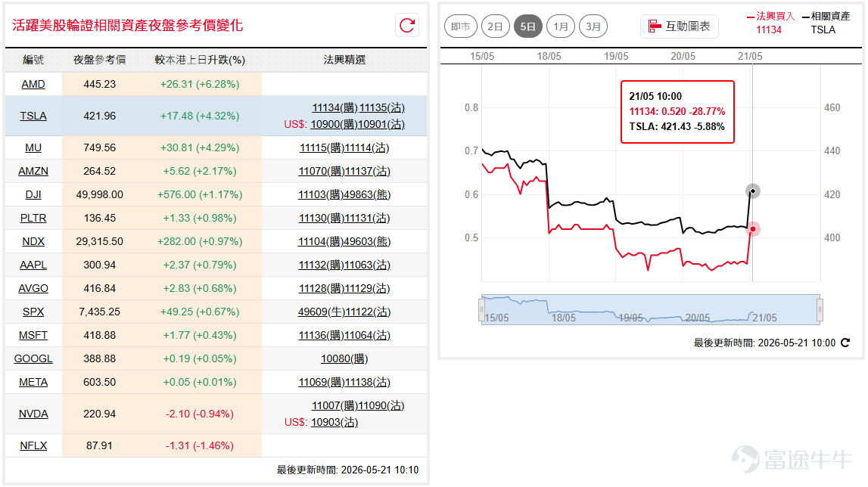Switch chart to 2日 range
The width and height of the screenshot is (868, 487).
coord(495,26)
